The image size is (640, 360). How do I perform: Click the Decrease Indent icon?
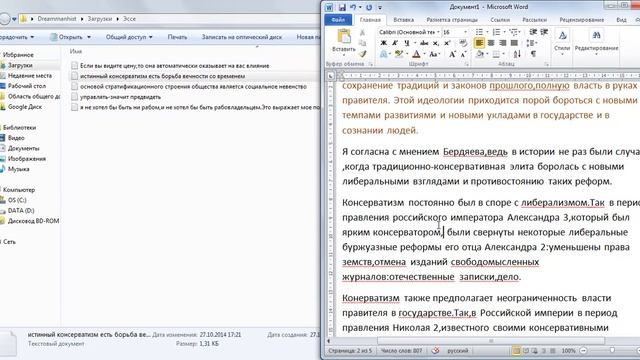click(533, 32)
